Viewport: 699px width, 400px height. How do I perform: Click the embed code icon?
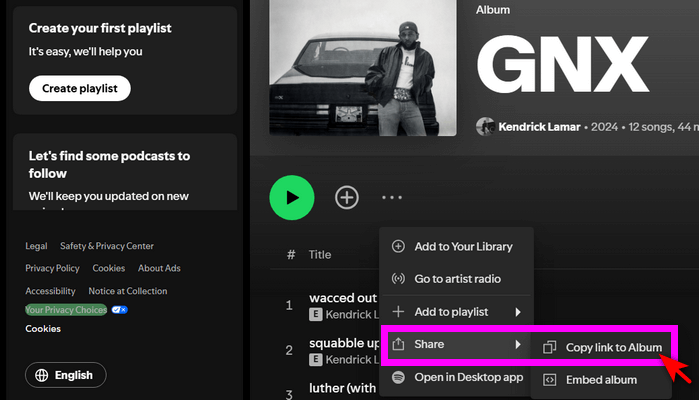[549, 380]
